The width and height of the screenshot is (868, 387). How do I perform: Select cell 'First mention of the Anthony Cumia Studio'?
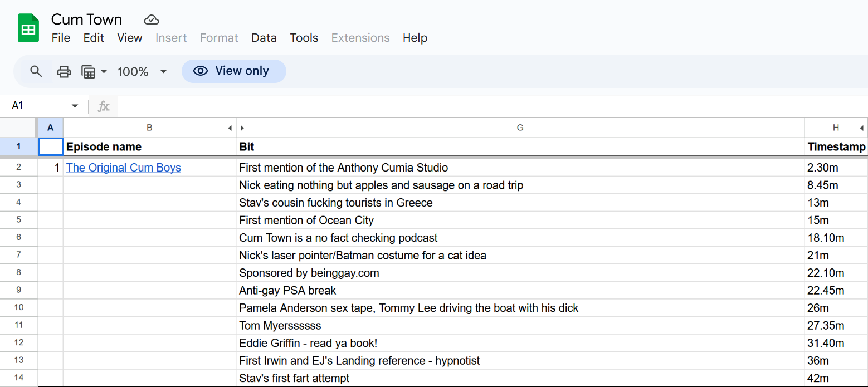(520, 168)
